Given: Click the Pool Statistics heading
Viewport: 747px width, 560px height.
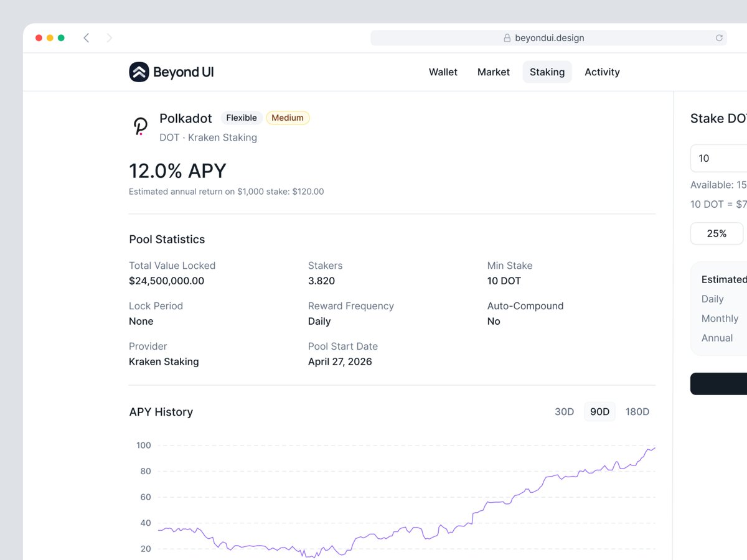Looking at the screenshot, I should click(x=167, y=240).
